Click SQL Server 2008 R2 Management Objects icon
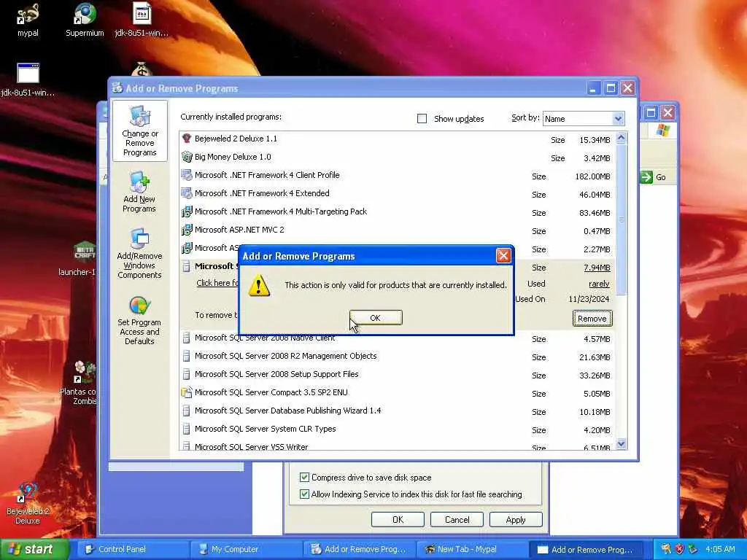 coord(187,356)
